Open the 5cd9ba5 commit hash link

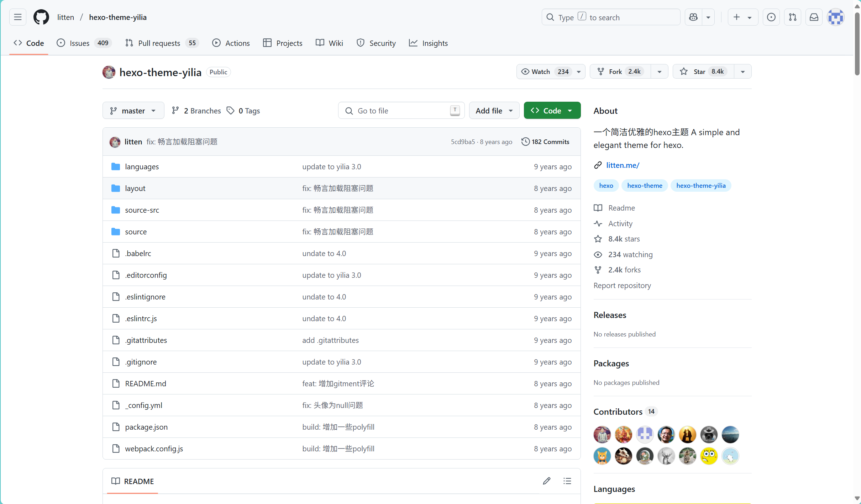point(463,142)
